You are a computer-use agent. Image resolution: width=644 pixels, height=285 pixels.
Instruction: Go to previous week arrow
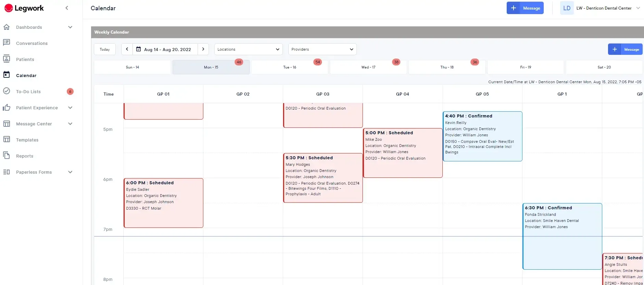pos(127,49)
